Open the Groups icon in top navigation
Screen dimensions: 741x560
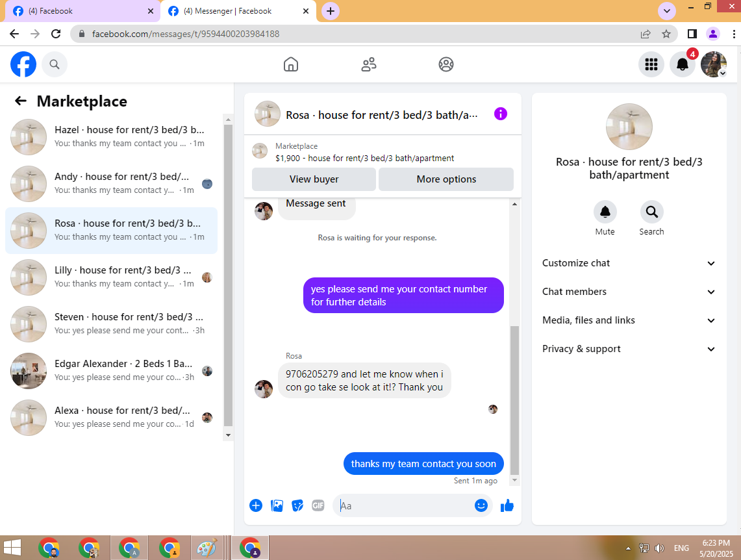click(446, 64)
